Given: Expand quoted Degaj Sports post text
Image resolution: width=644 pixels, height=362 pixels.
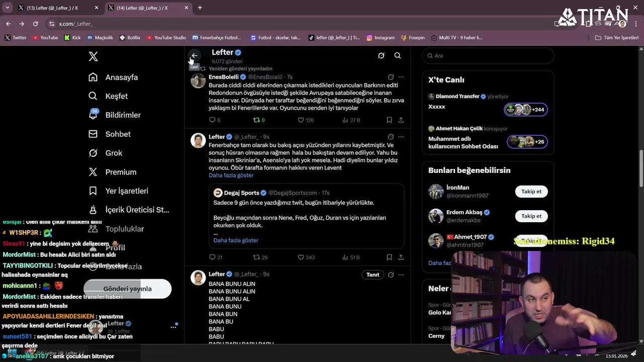Looking at the screenshot, I should pyautogui.click(x=236, y=240).
